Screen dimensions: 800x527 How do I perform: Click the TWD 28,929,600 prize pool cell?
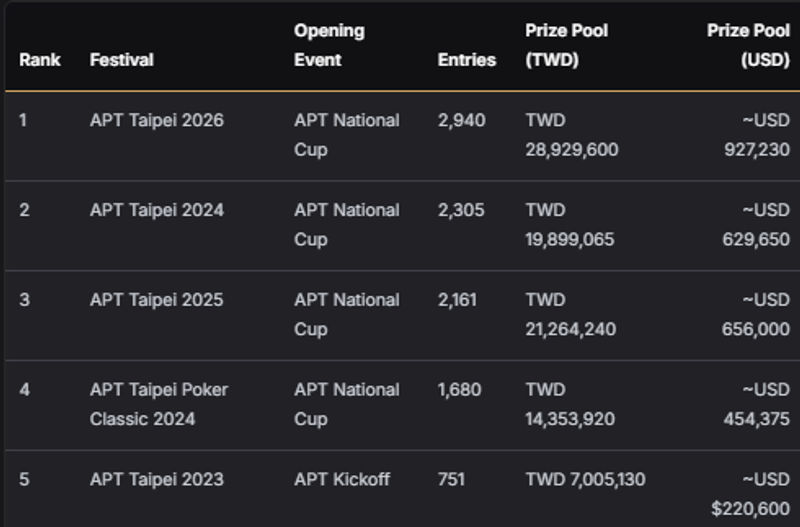coord(572,135)
